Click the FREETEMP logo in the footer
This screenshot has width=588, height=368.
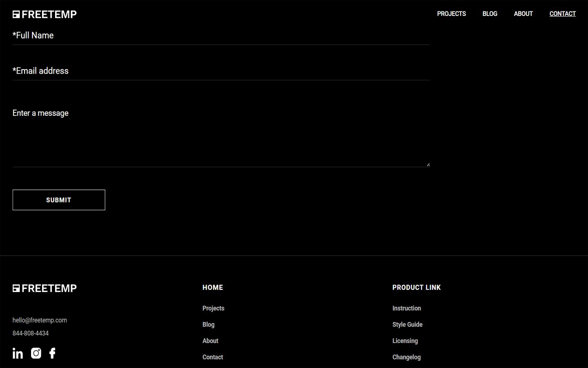coord(44,288)
